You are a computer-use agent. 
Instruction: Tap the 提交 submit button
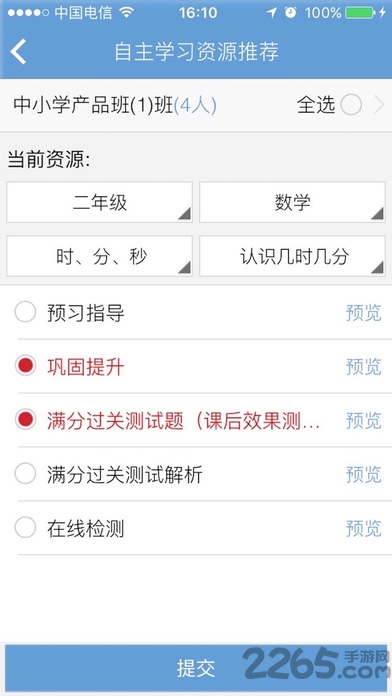196,668
